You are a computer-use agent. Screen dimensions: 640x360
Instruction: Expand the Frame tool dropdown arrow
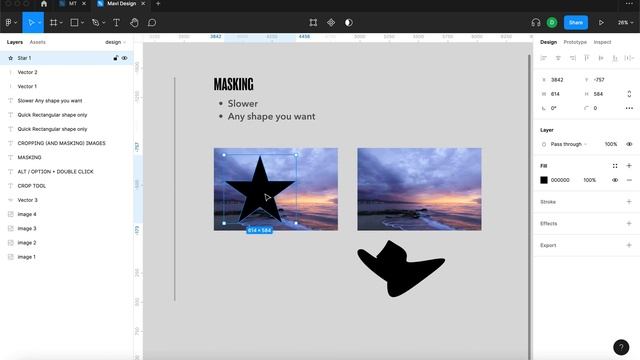(61, 22)
